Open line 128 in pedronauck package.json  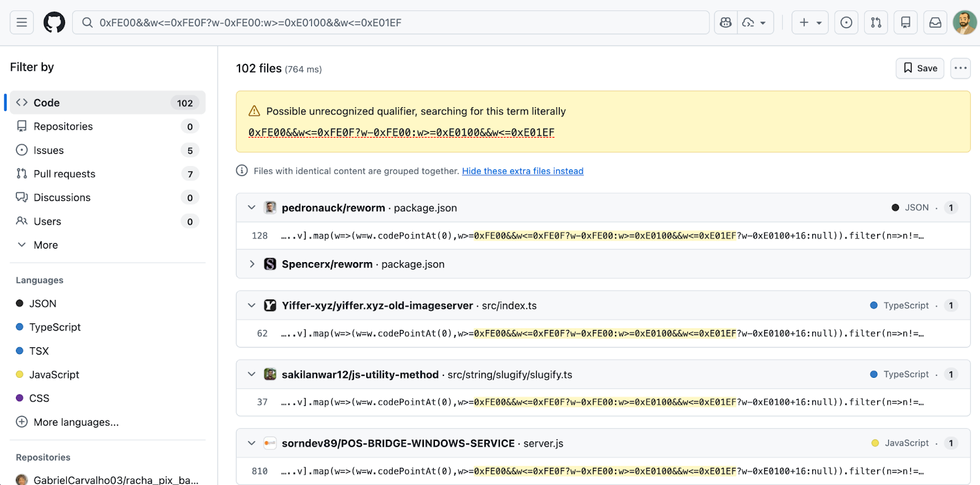[x=260, y=236]
